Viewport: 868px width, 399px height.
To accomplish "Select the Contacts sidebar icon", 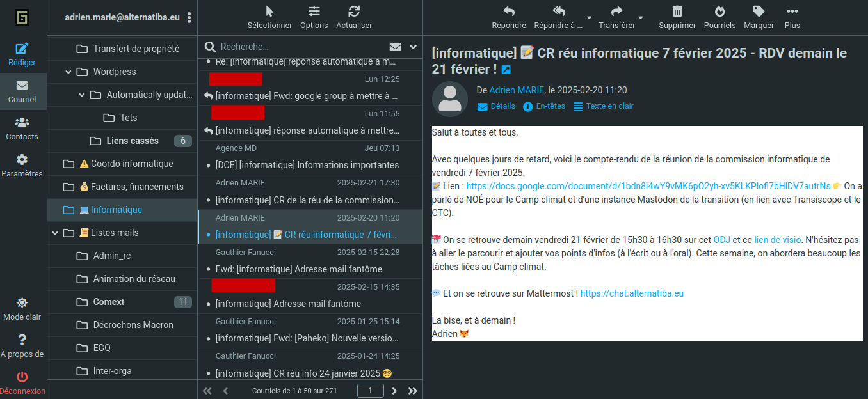I will [x=22, y=128].
